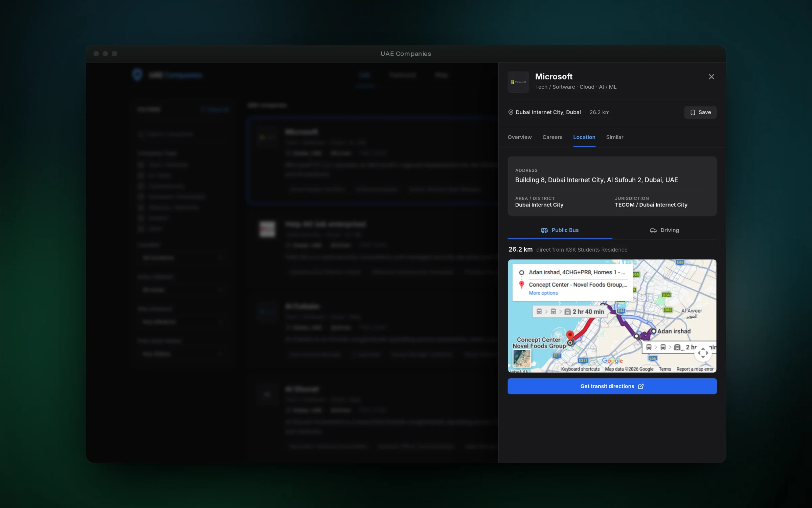Click the Google logo on the map
This screenshot has height=508, width=812.
coord(612,361)
